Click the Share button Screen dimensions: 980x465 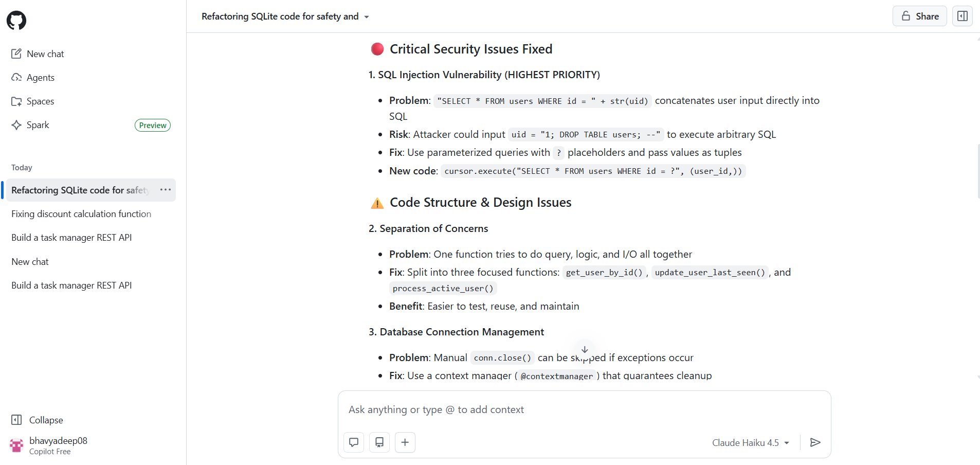919,16
